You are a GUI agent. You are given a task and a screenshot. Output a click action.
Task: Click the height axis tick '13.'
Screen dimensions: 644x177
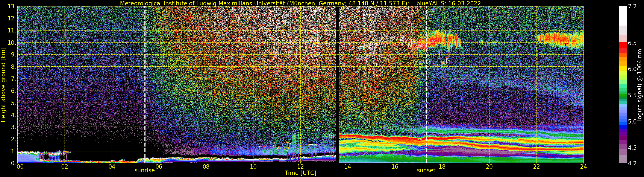(x=12, y=6)
